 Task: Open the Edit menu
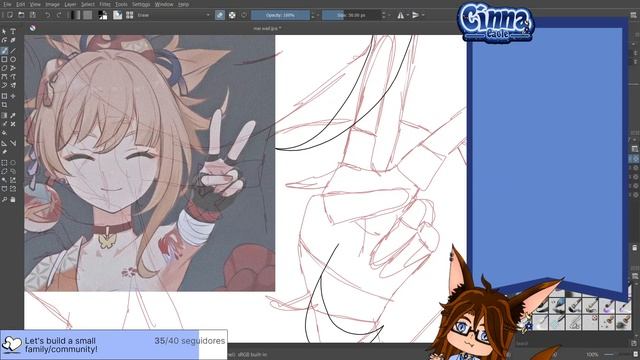(x=20, y=4)
